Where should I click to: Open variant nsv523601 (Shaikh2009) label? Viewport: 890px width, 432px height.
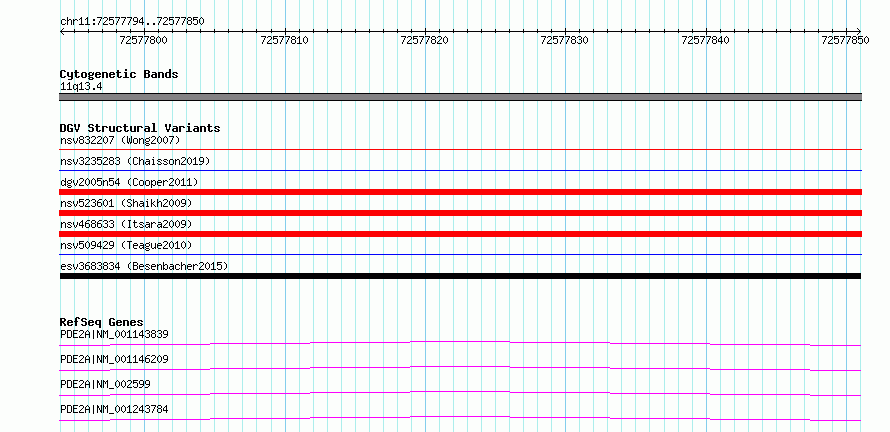click(x=126, y=203)
